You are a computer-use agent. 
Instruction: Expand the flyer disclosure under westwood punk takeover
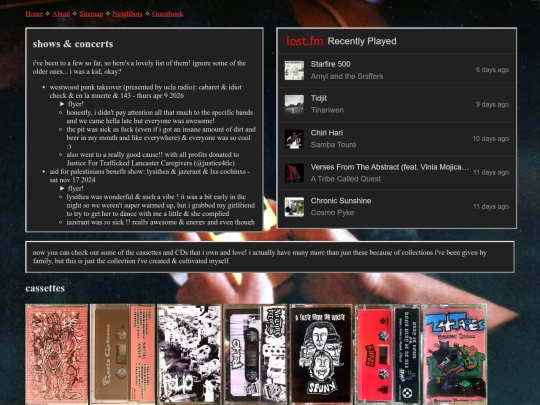[72, 104]
